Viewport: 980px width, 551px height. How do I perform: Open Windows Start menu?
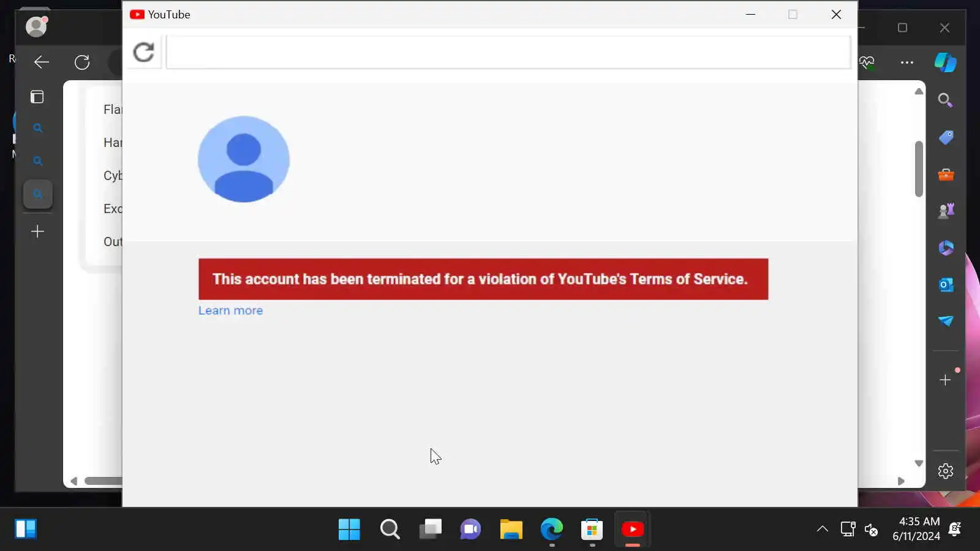(x=349, y=529)
